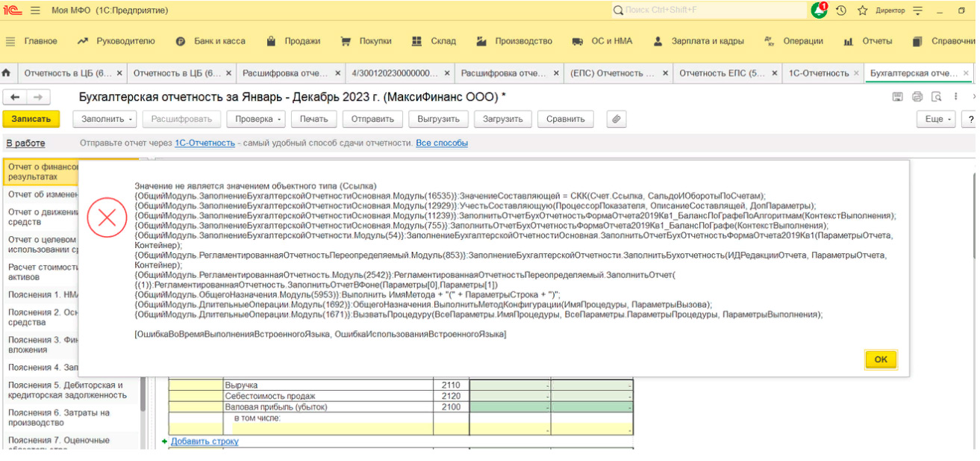The image size is (980, 461).
Task: Click the 1C logo icon
Action: click(13, 10)
